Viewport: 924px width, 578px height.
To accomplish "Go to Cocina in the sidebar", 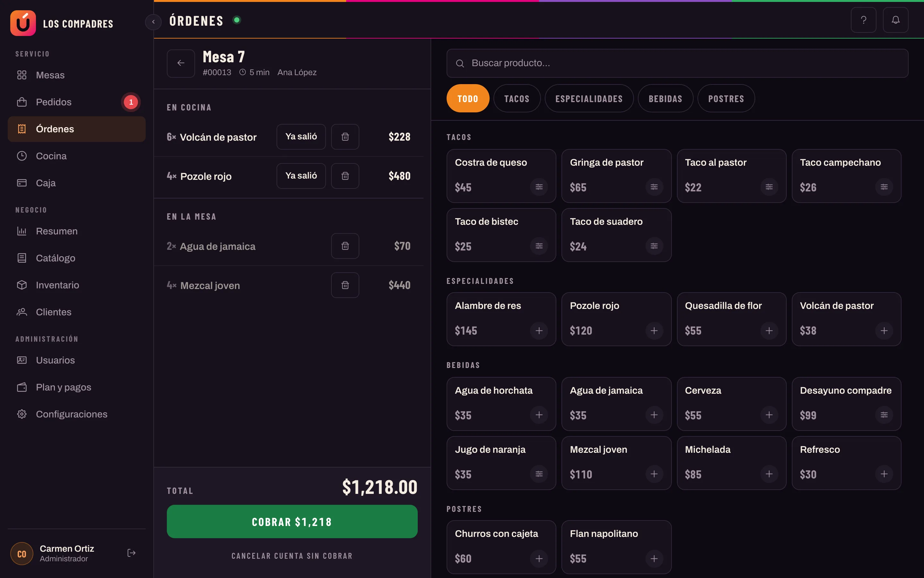I will 76,156.
